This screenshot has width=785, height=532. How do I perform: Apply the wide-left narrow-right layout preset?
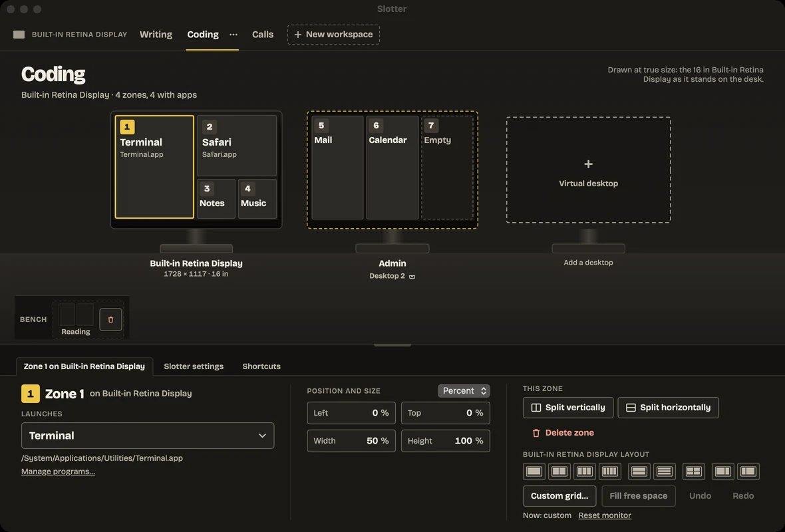coord(723,471)
